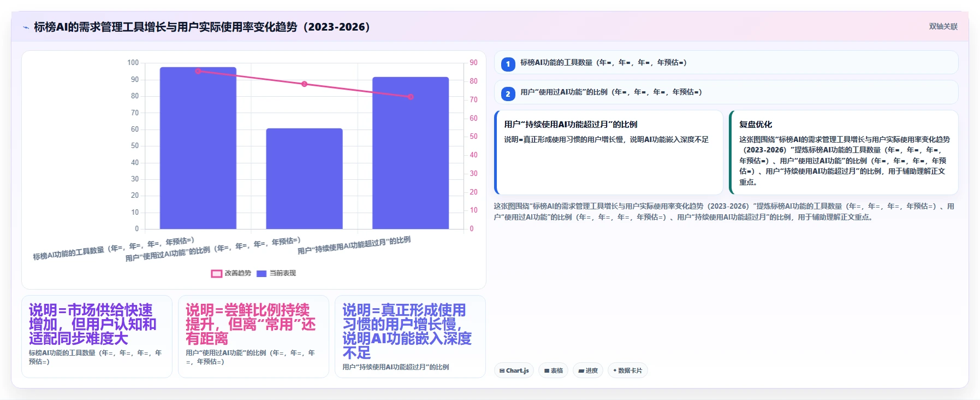Click the pink heading 说明=尝鲜比例持续提升

click(251, 325)
